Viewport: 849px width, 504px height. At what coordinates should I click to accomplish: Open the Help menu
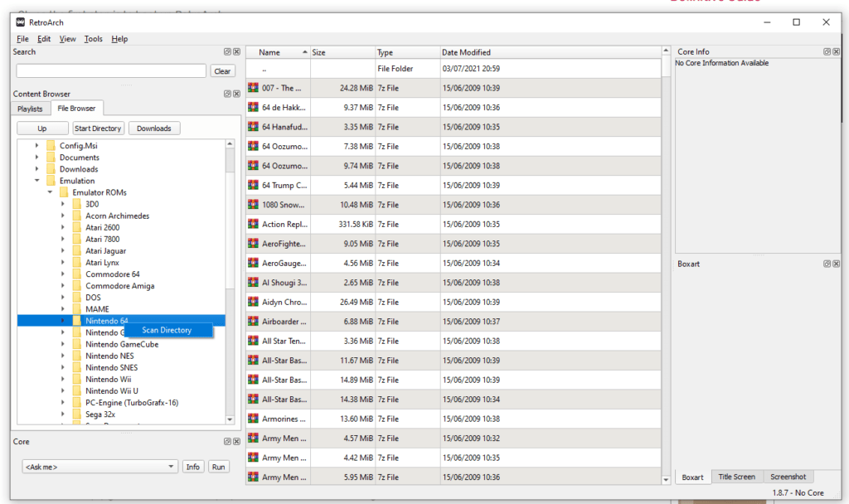click(119, 39)
